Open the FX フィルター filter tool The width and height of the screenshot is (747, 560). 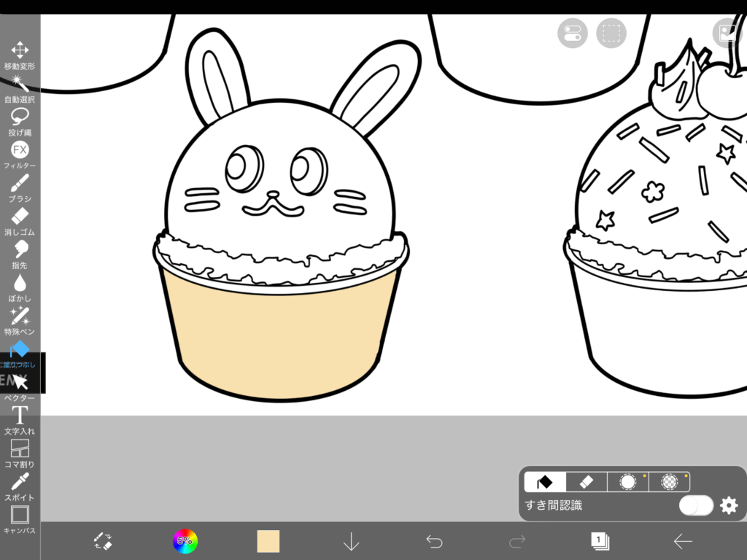(x=20, y=150)
